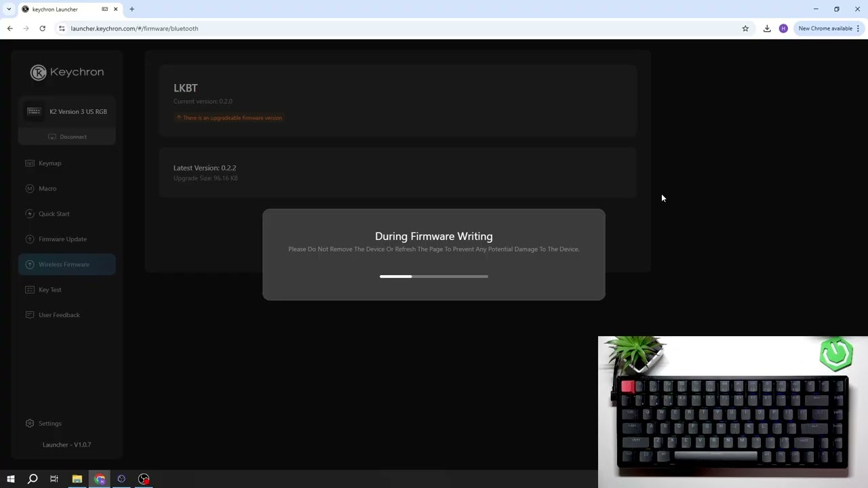Click the Disconnect button
The image size is (868, 488).
click(67, 137)
